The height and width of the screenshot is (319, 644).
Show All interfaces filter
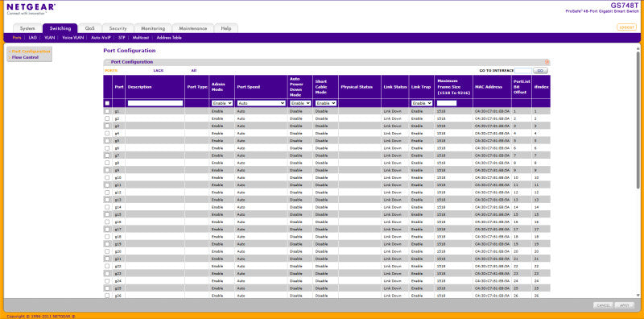pyautogui.click(x=193, y=71)
